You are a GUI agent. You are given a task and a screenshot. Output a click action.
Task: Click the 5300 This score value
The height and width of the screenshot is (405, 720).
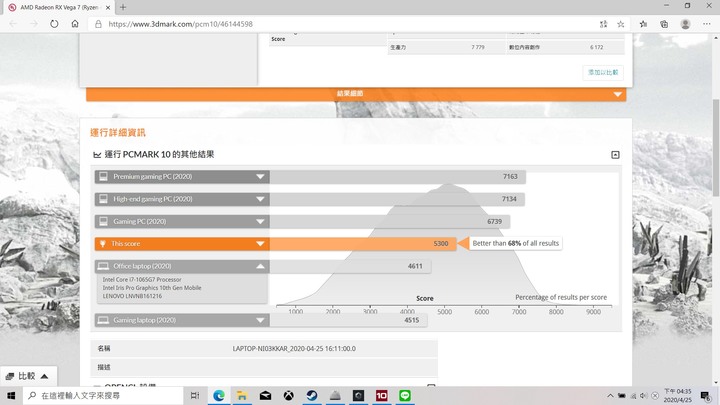tap(440, 244)
